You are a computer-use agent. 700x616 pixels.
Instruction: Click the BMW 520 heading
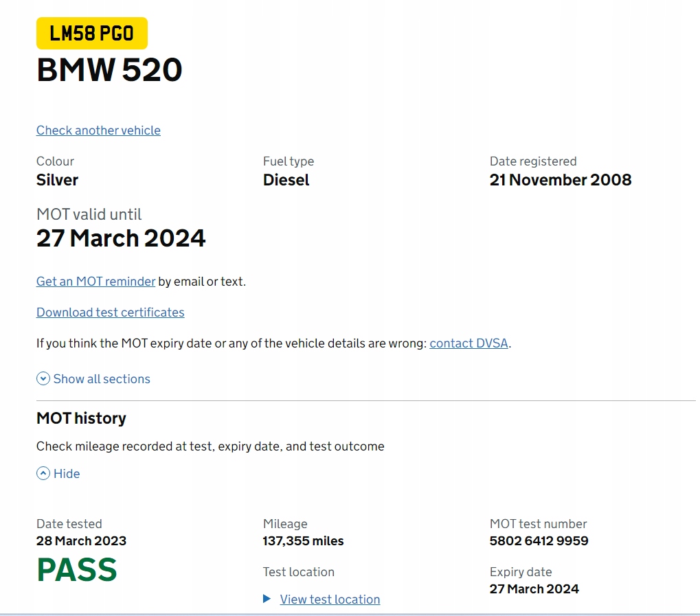[x=109, y=70]
